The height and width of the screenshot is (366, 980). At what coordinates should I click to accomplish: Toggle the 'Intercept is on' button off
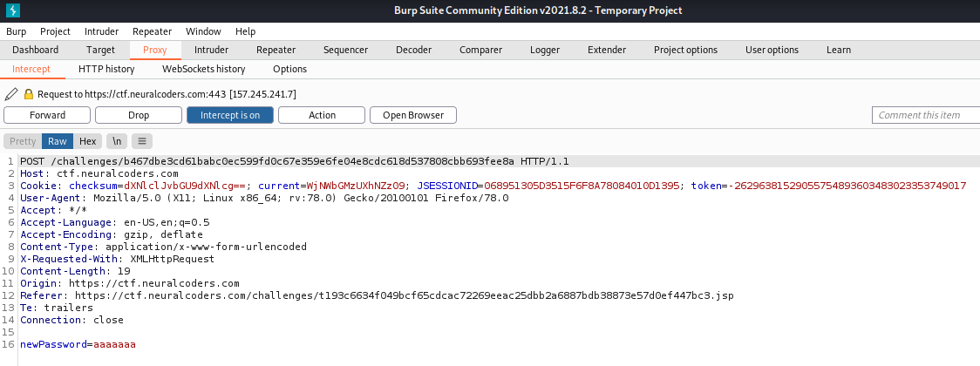point(229,115)
